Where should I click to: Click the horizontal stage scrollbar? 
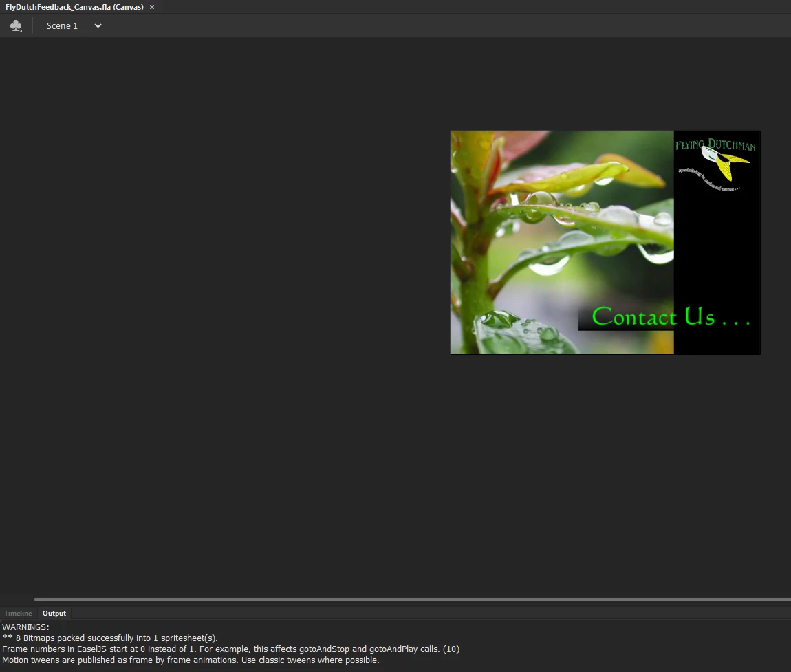point(412,600)
